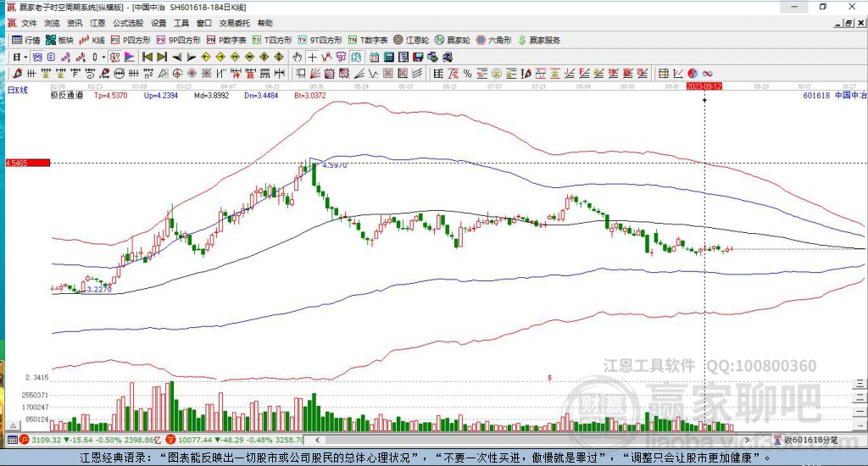This screenshot has width=868, height=466.
Task: Click the 收601618分笔 status entry
Action: point(806,440)
